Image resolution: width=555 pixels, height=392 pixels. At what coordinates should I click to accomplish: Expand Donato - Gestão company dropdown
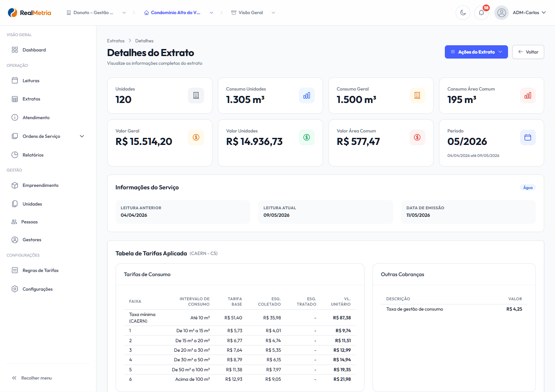(x=124, y=12)
